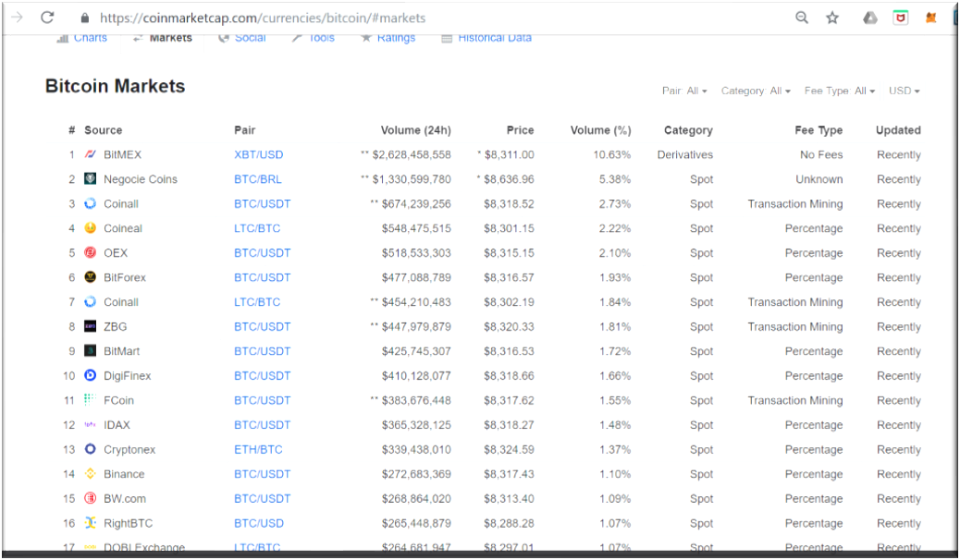Open Binance's BTC/USDT pair link

pyautogui.click(x=262, y=474)
